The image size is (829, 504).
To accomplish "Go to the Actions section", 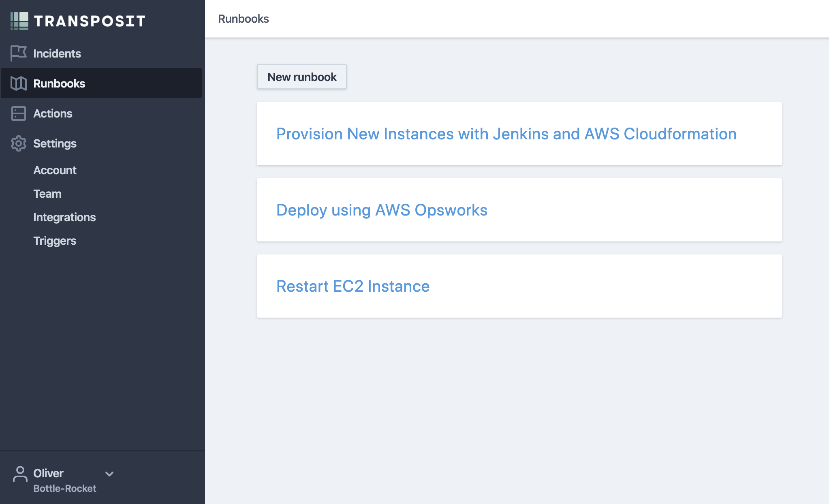I will click(x=53, y=113).
